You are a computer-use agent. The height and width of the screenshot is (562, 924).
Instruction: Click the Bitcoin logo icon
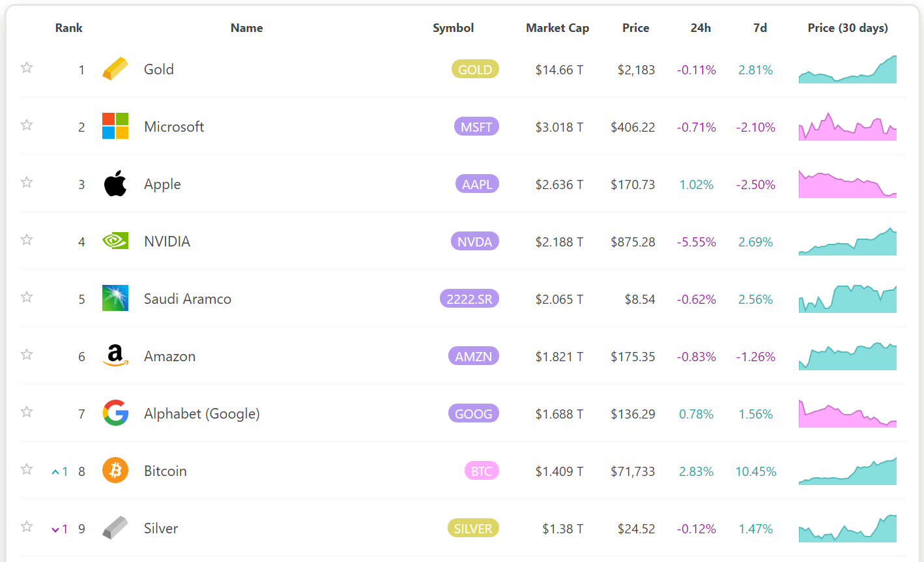click(x=115, y=470)
